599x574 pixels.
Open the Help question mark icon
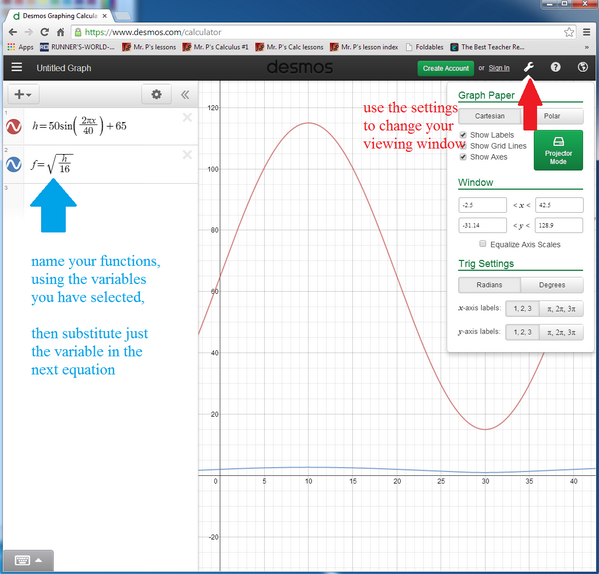click(555, 68)
